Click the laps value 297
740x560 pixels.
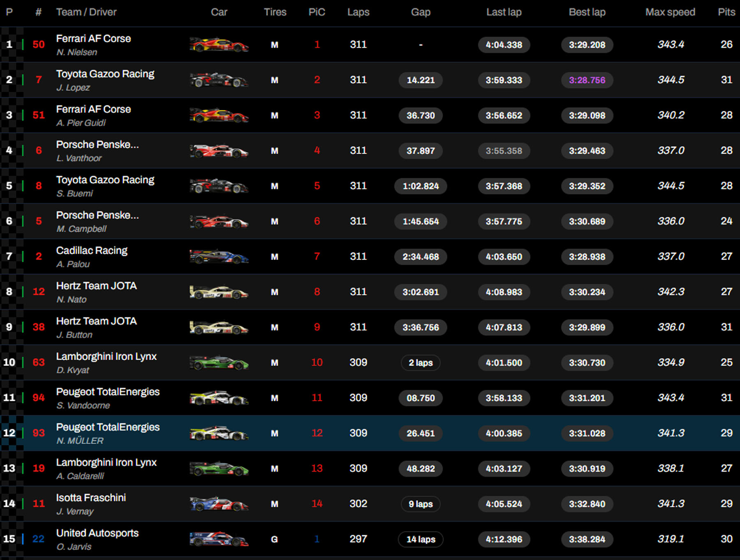click(358, 539)
